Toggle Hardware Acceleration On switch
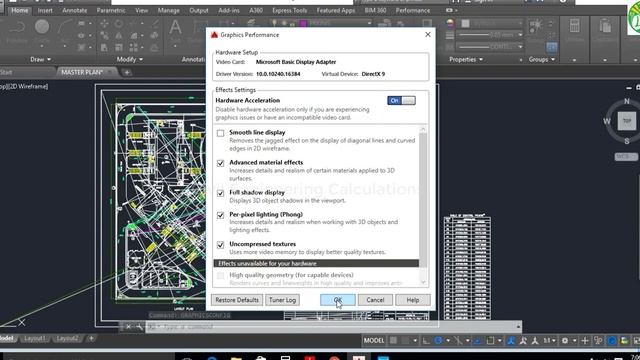The width and height of the screenshot is (640, 360). pos(401,100)
